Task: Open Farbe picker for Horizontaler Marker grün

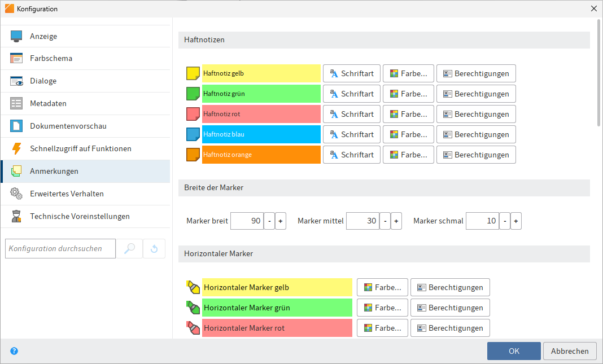Action: pos(382,308)
